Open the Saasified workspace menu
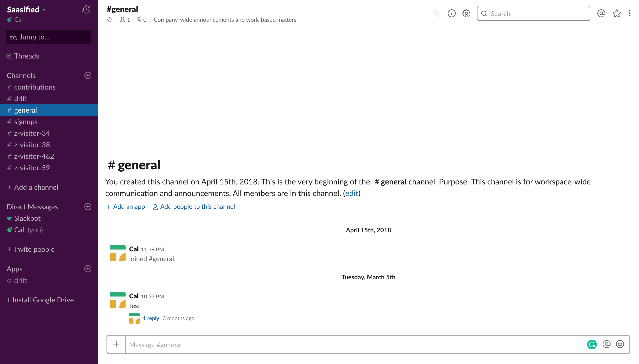Image resolution: width=639 pixels, height=364 pixels. pos(26,10)
